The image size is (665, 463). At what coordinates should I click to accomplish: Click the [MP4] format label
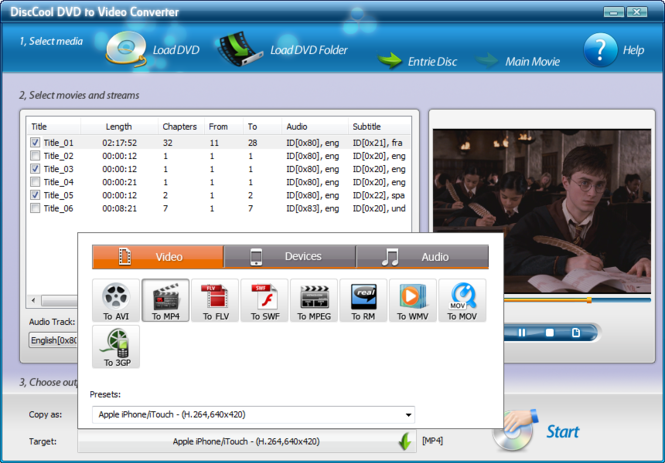433,441
